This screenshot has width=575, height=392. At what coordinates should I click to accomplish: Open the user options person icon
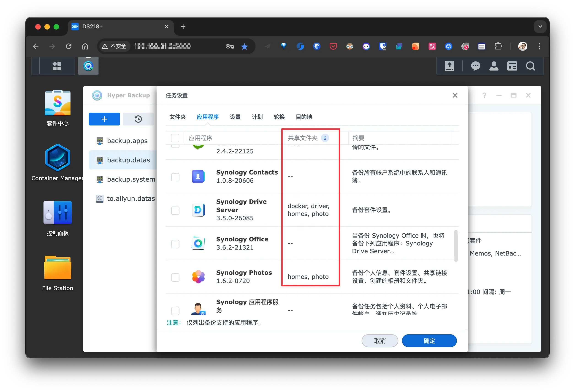point(494,66)
